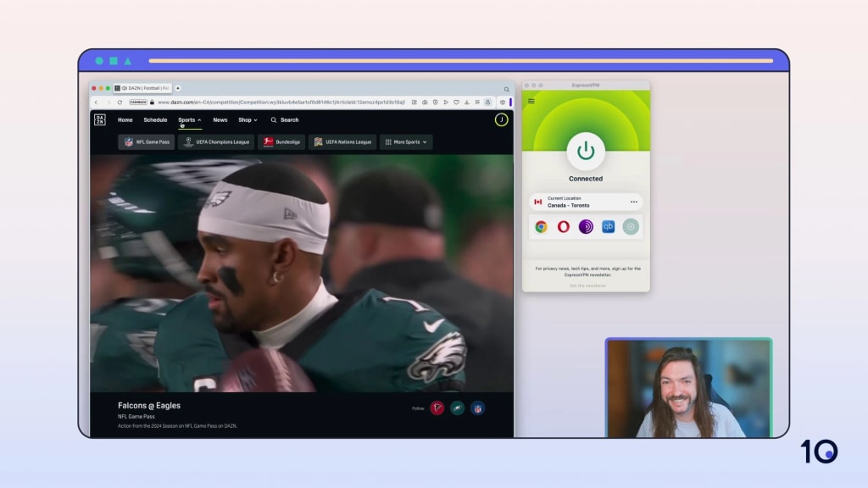Click the DAZN logo

[x=100, y=119]
